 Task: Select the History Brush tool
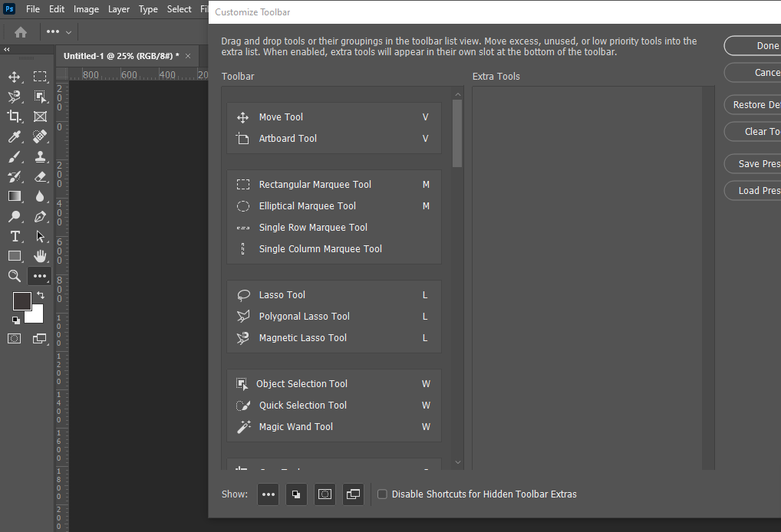click(15, 176)
